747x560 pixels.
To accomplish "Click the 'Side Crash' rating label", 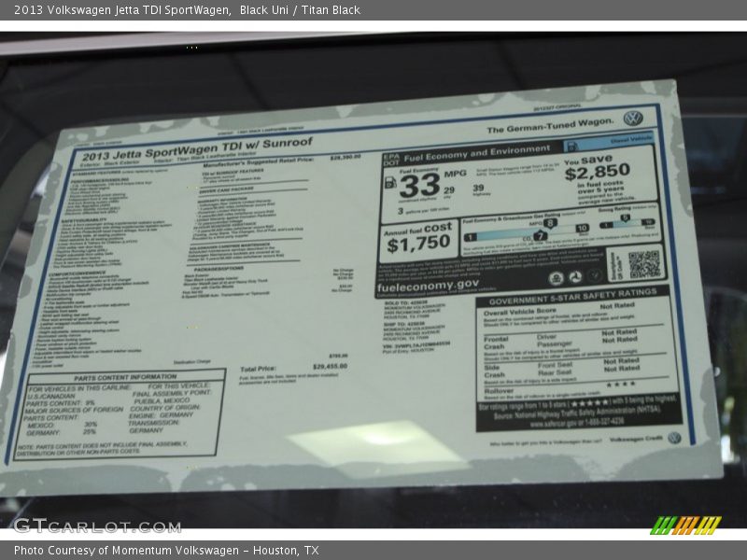I will coord(495,371).
